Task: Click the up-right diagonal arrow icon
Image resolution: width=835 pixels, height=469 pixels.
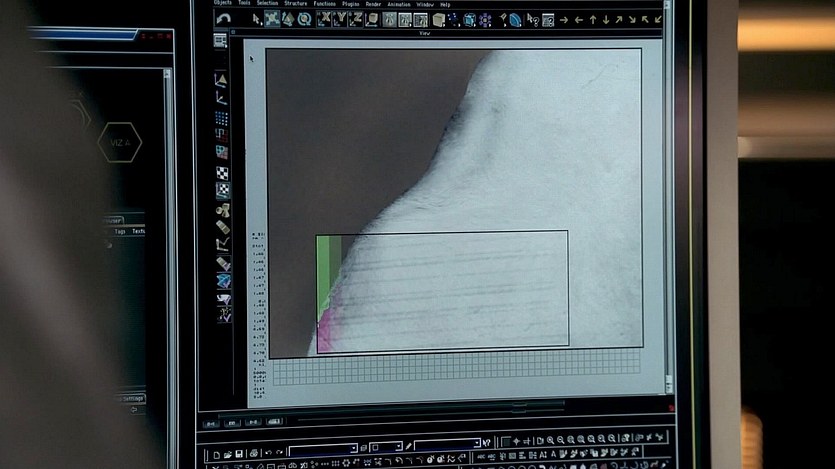Action: (619, 20)
